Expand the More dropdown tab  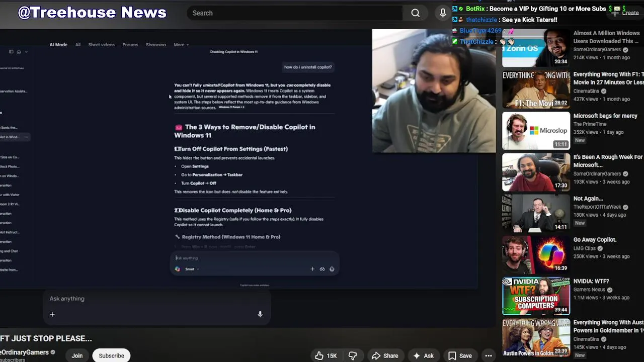pos(181,45)
